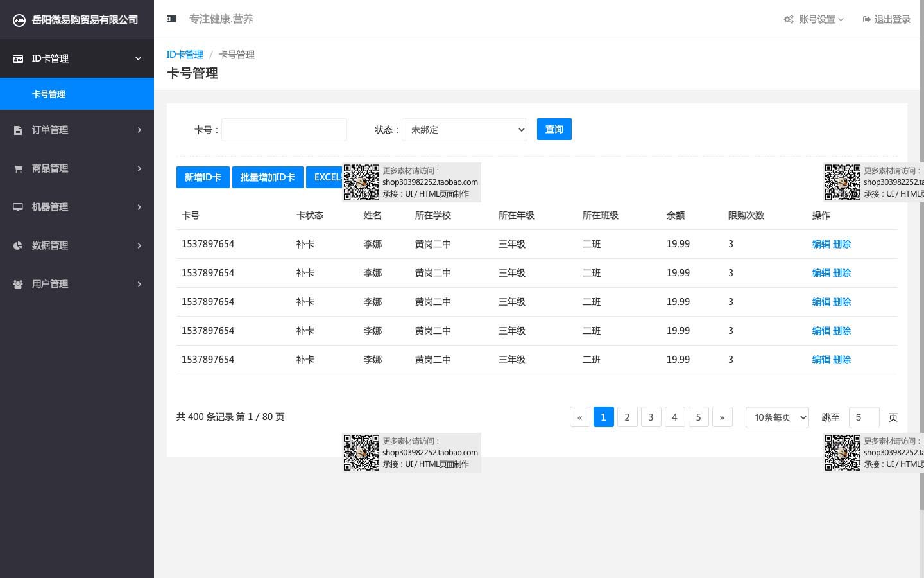
Task: Click 批量增加ID卡 button
Action: tap(268, 177)
